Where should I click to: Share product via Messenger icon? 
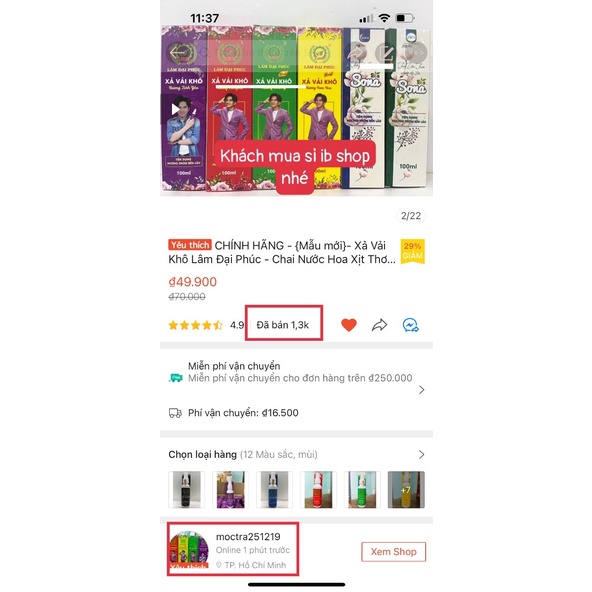click(x=410, y=325)
